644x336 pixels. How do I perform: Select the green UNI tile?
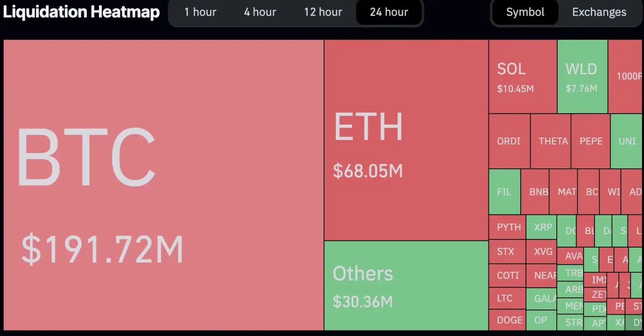[x=626, y=141]
